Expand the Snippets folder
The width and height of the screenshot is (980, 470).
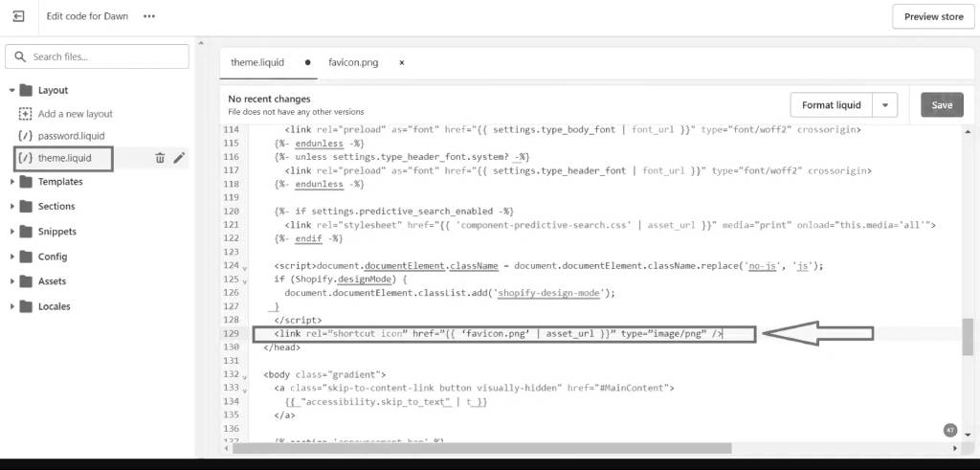click(11, 232)
